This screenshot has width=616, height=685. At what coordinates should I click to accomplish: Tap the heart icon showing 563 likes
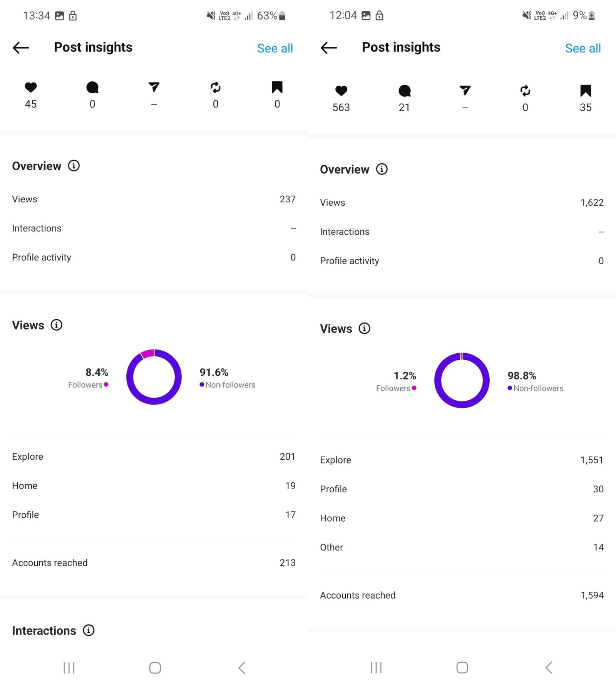tap(341, 91)
